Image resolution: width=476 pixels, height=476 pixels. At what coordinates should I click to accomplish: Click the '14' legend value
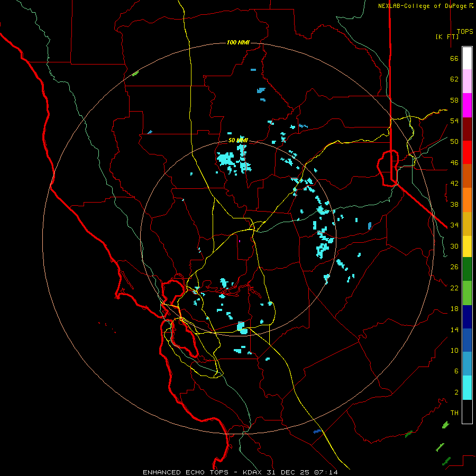pos(454,329)
